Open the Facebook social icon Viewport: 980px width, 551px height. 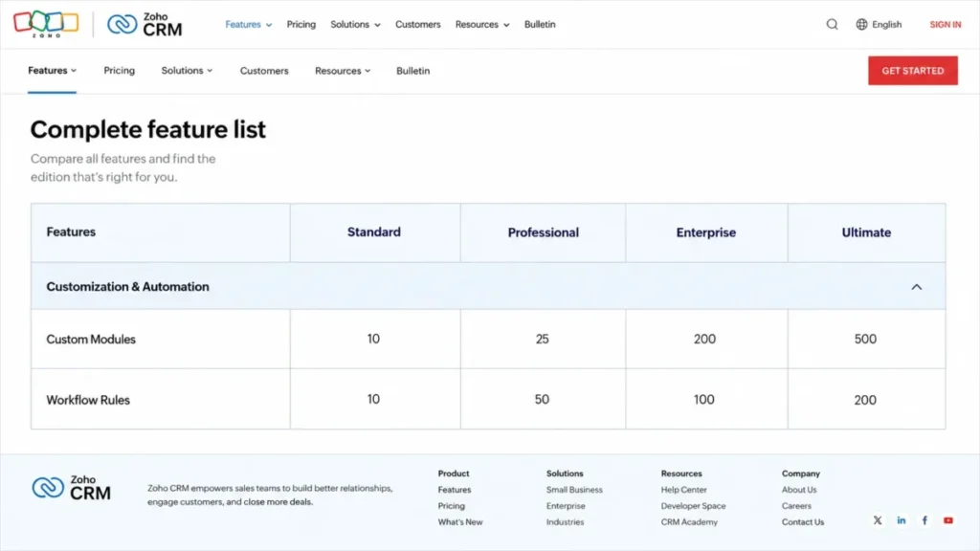pyautogui.click(x=924, y=520)
